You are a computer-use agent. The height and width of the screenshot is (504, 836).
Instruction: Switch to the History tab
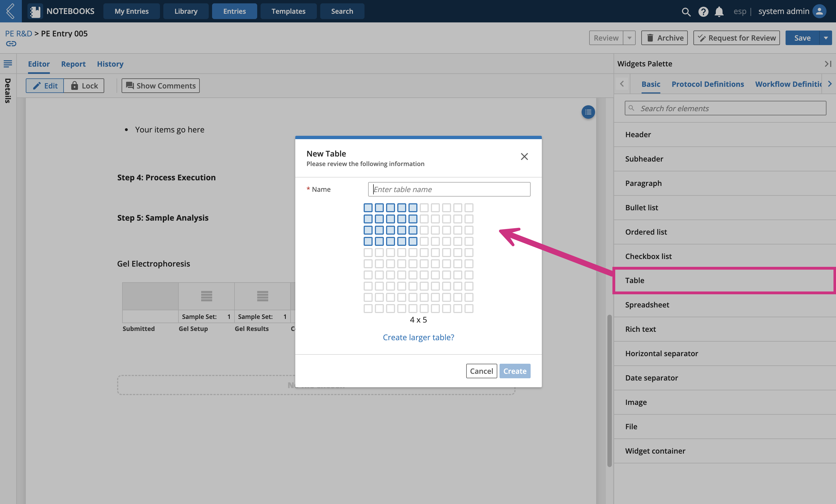click(x=110, y=64)
